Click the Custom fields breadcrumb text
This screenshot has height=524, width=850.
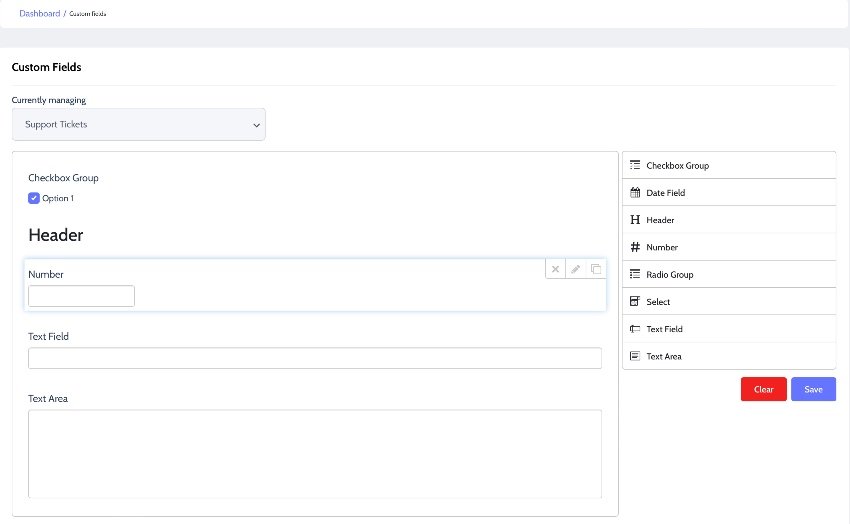(x=88, y=14)
